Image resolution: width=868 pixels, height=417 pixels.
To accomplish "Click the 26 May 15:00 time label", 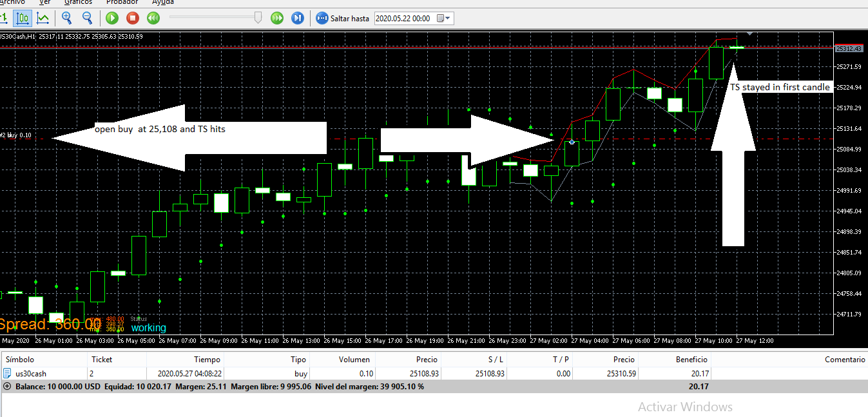I will 343,340.
